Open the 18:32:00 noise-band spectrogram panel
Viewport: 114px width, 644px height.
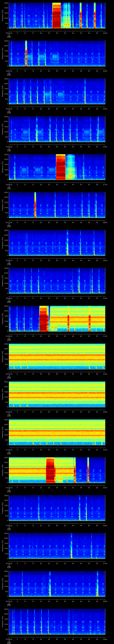click(x=57, y=394)
